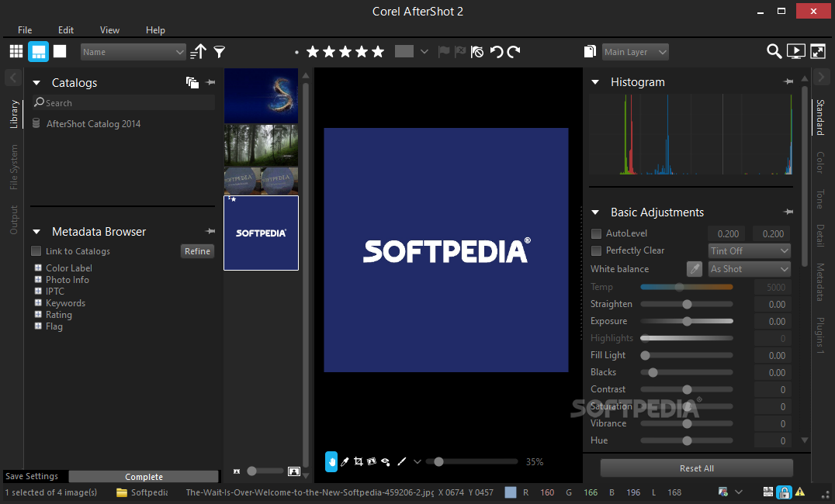Switch to thumbnail grid view
835x504 pixels.
click(16, 51)
